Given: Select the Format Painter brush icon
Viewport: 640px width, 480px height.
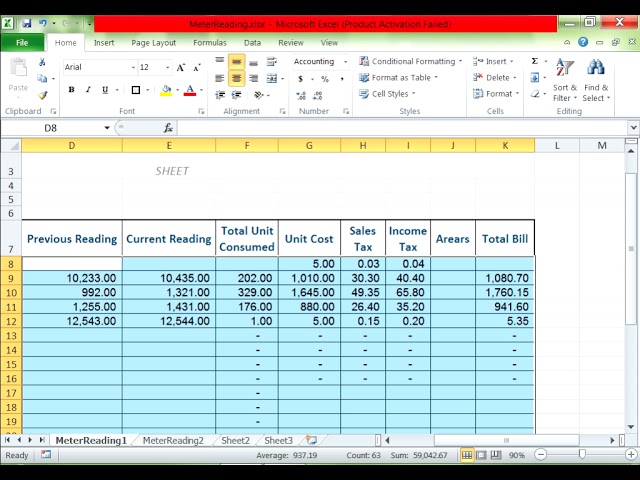Looking at the screenshot, I should [42, 95].
